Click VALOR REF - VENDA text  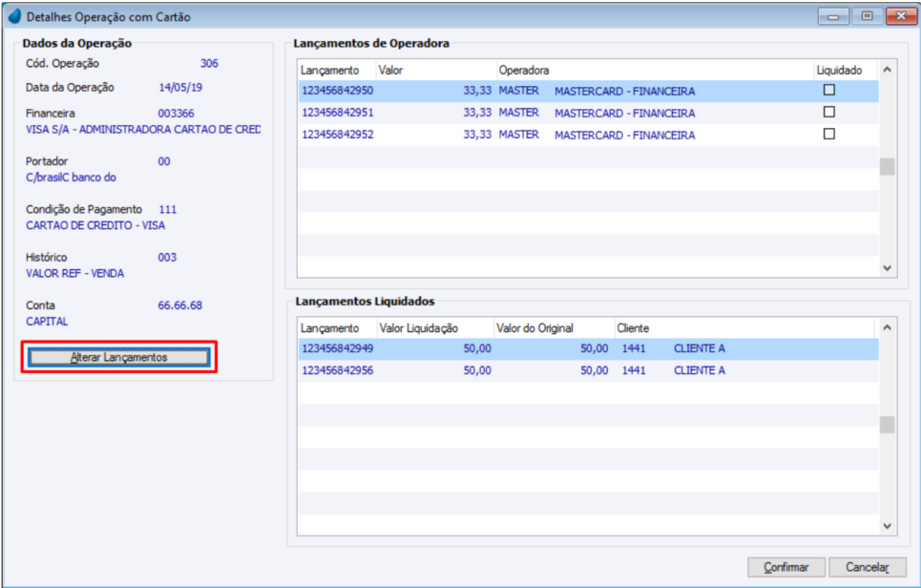[74, 274]
